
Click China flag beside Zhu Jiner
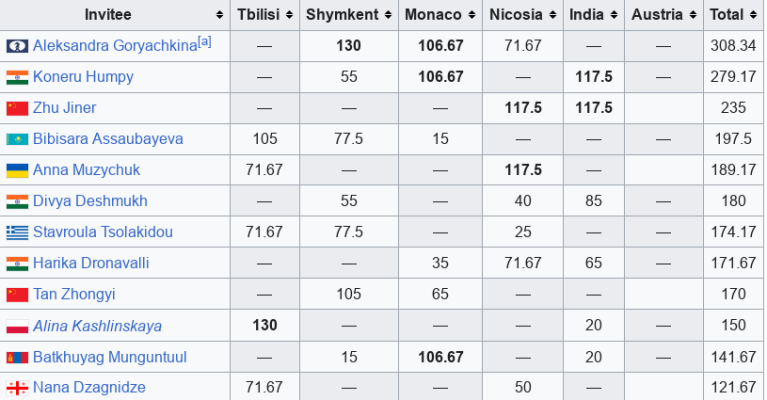(x=17, y=108)
